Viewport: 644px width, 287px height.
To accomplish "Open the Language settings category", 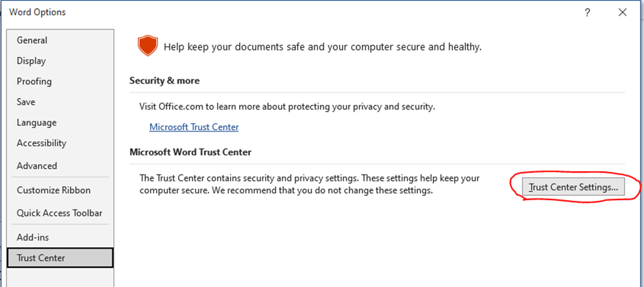I will (x=37, y=123).
